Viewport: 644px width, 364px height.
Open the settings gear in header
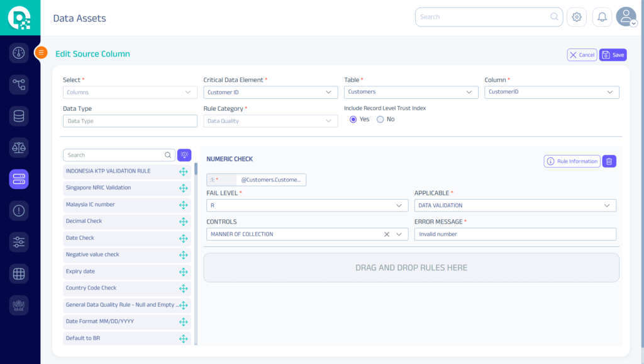[x=577, y=17]
